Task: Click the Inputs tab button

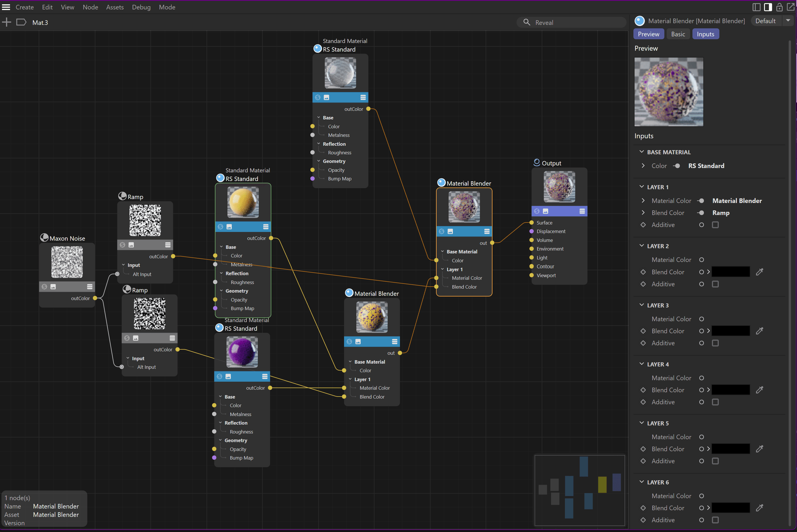Action: 705,34
